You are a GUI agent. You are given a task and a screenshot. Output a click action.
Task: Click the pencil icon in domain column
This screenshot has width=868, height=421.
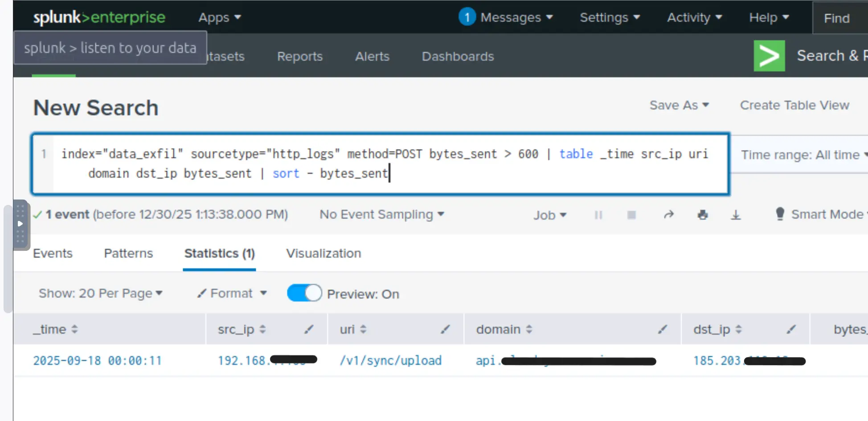(663, 329)
